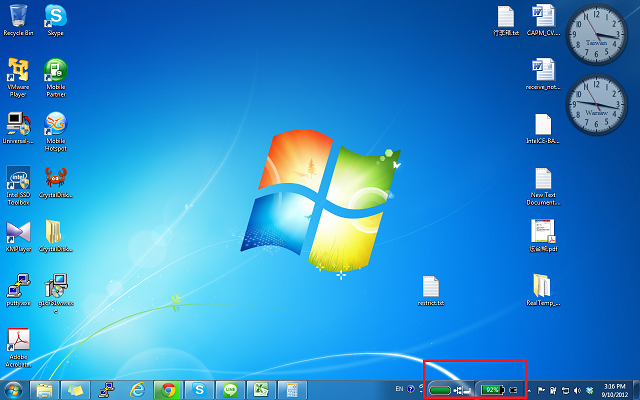
Task: Select the Mobile Hotspot desktop shortcut
Action: coord(56,131)
